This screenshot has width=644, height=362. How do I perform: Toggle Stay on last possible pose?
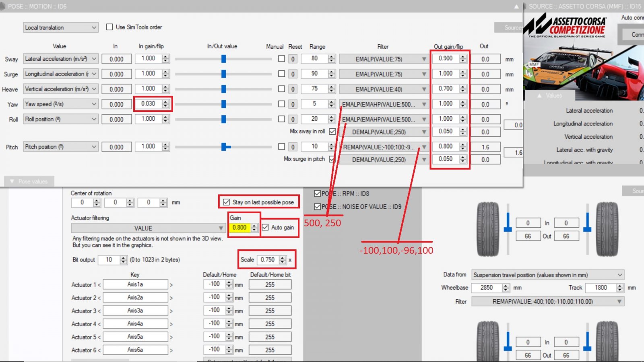coord(227,202)
